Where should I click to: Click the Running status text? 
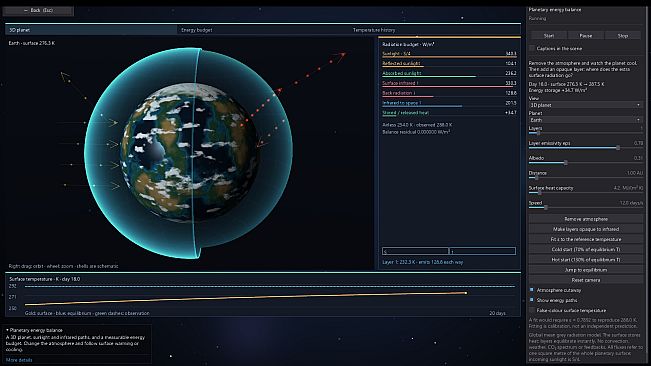[537, 19]
